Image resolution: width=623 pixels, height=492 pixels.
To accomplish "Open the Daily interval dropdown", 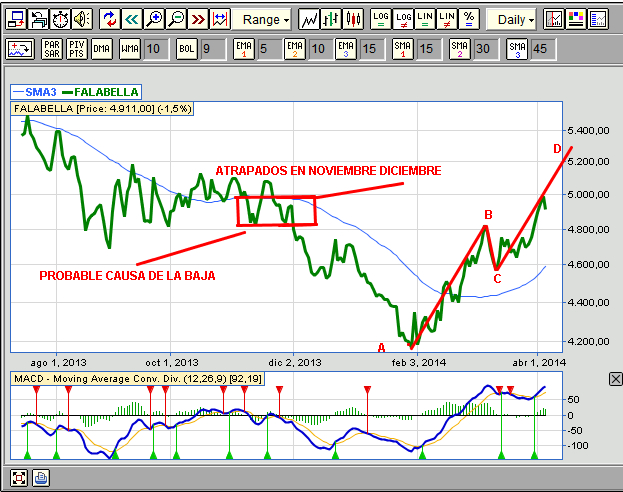I will [x=513, y=19].
